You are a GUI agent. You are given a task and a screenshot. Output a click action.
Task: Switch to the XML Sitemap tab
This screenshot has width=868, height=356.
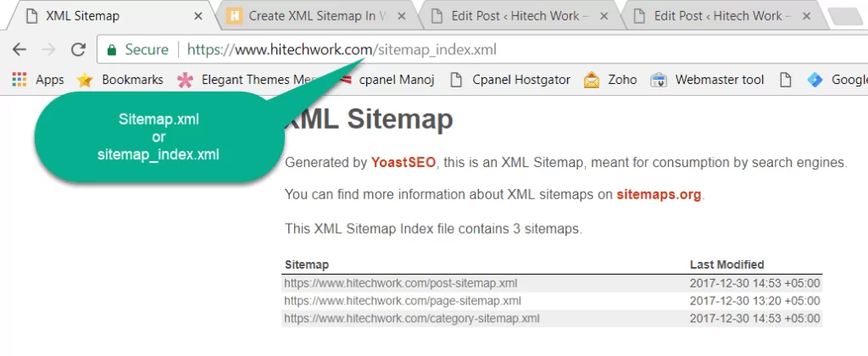(x=111, y=16)
